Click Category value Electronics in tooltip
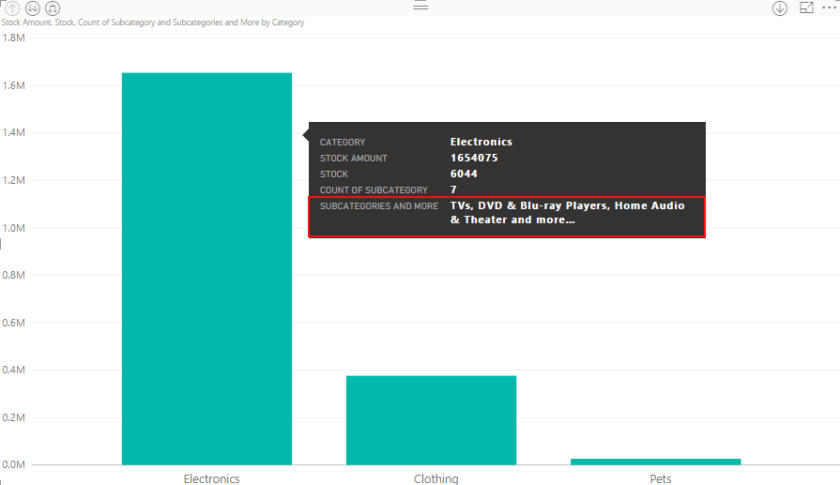 [x=481, y=142]
